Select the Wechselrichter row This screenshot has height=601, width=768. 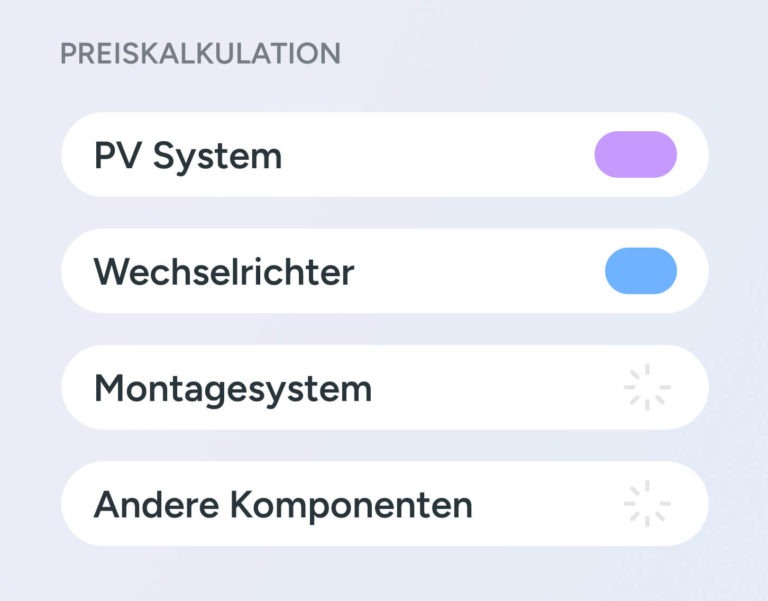384,271
